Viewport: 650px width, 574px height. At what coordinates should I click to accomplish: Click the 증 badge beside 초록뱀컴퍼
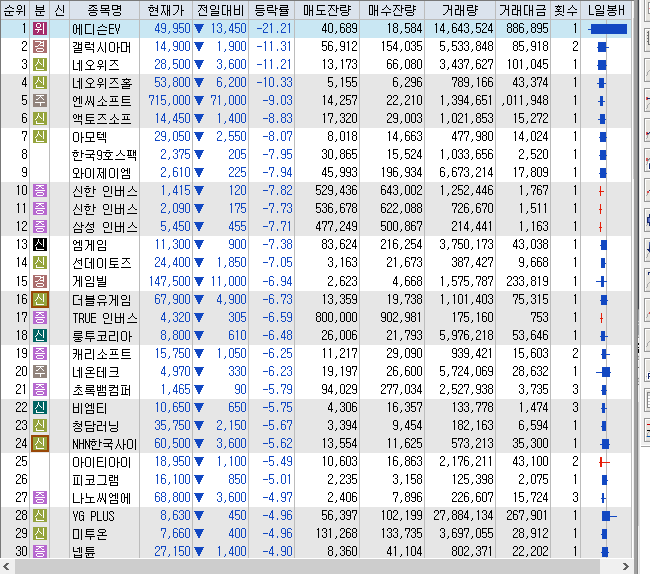coord(40,390)
